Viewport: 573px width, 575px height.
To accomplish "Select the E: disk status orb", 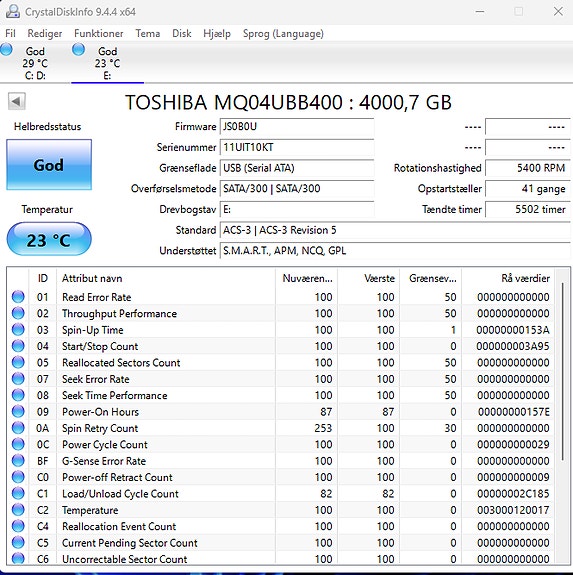I will click(78, 50).
